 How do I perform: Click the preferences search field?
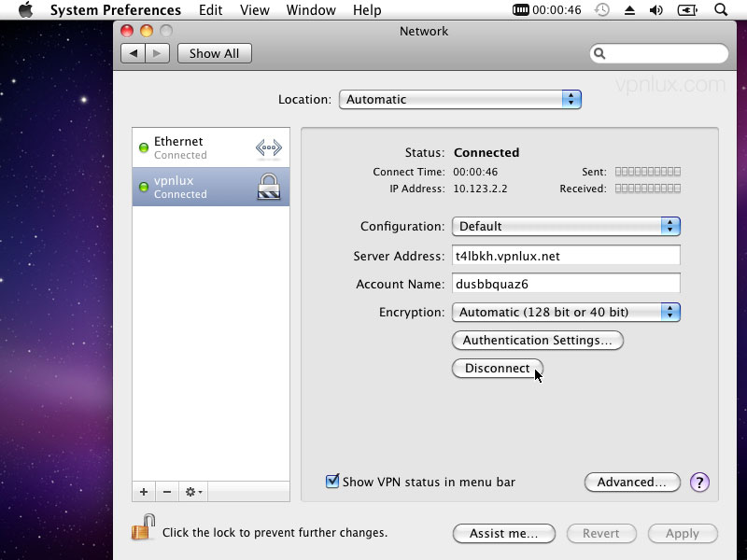[x=659, y=53]
